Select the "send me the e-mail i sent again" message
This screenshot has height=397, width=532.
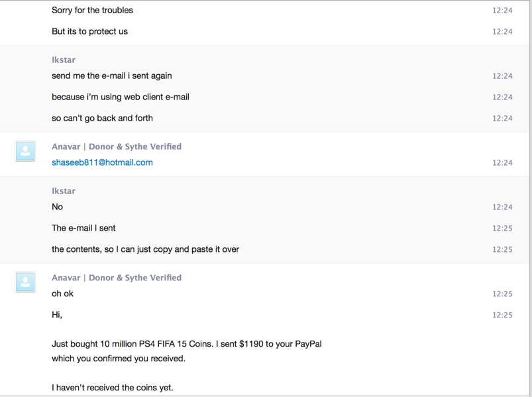(x=111, y=76)
